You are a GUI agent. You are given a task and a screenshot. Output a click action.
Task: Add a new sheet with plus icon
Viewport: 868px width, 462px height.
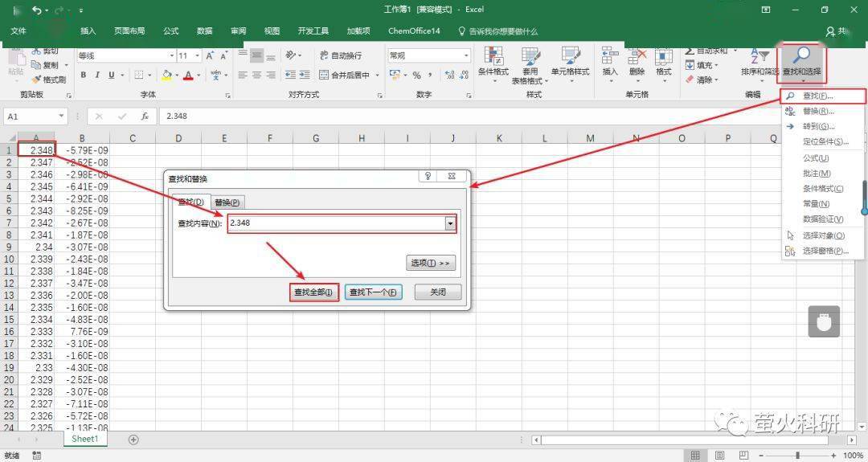tap(133, 440)
